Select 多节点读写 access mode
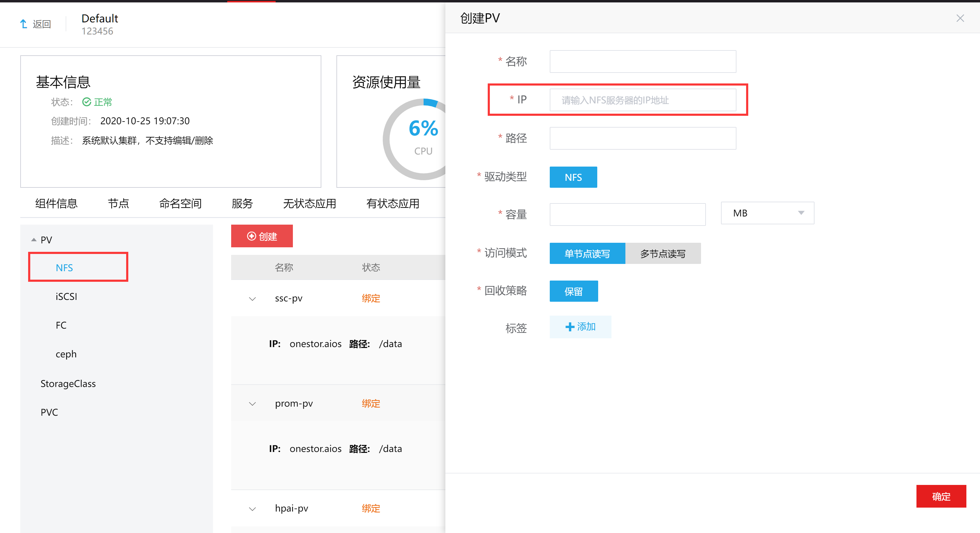Image resolution: width=980 pixels, height=533 pixels. [663, 254]
